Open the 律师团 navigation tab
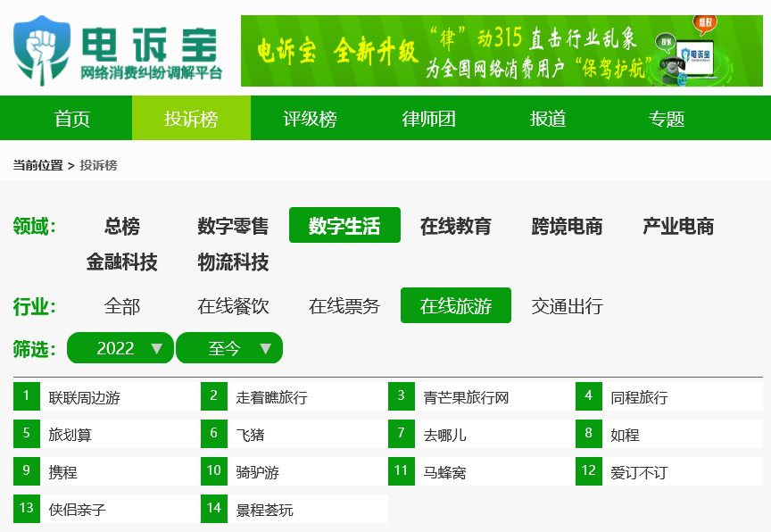771x532 pixels. tap(429, 119)
